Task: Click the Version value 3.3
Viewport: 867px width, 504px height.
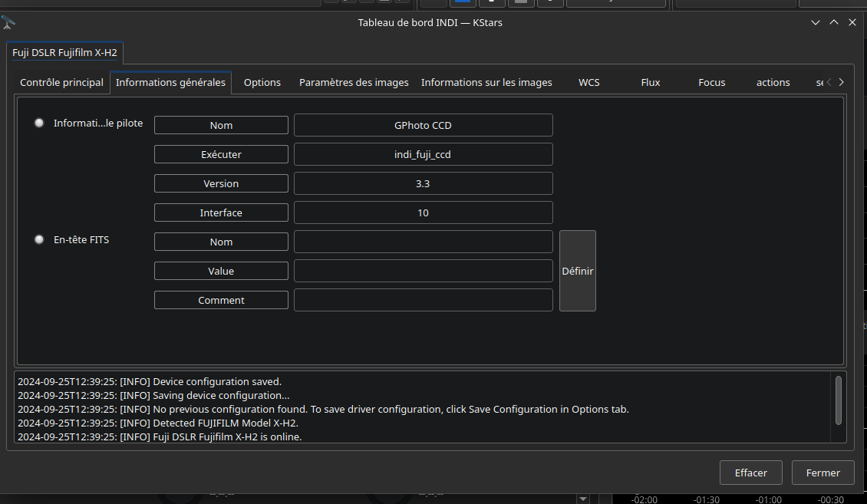Action: coord(423,183)
